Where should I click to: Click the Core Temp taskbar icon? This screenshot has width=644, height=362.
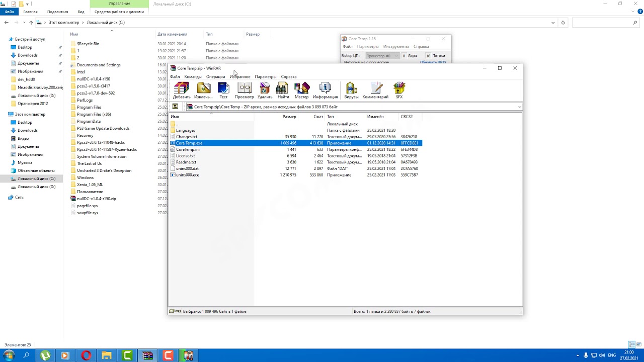(x=188, y=355)
